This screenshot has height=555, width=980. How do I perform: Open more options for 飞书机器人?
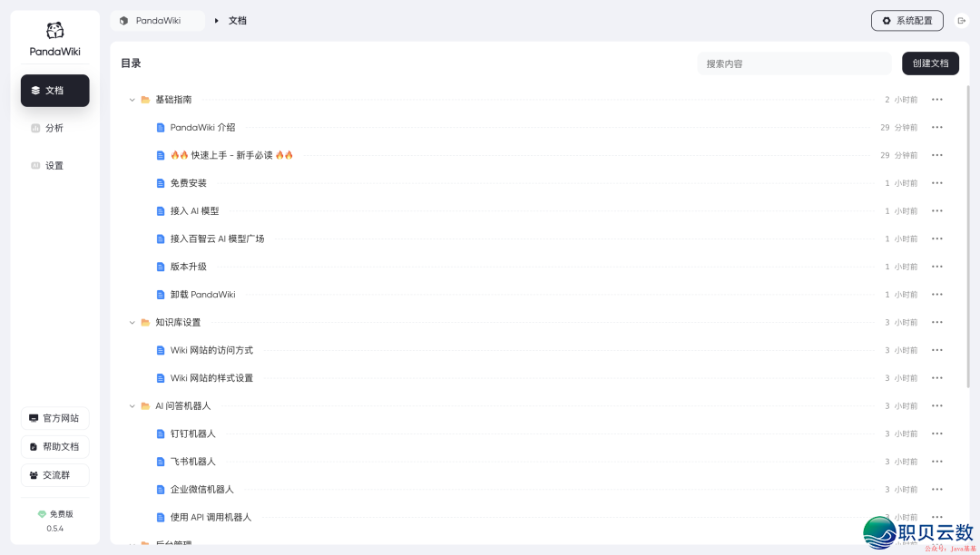click(x=936, y=462)
